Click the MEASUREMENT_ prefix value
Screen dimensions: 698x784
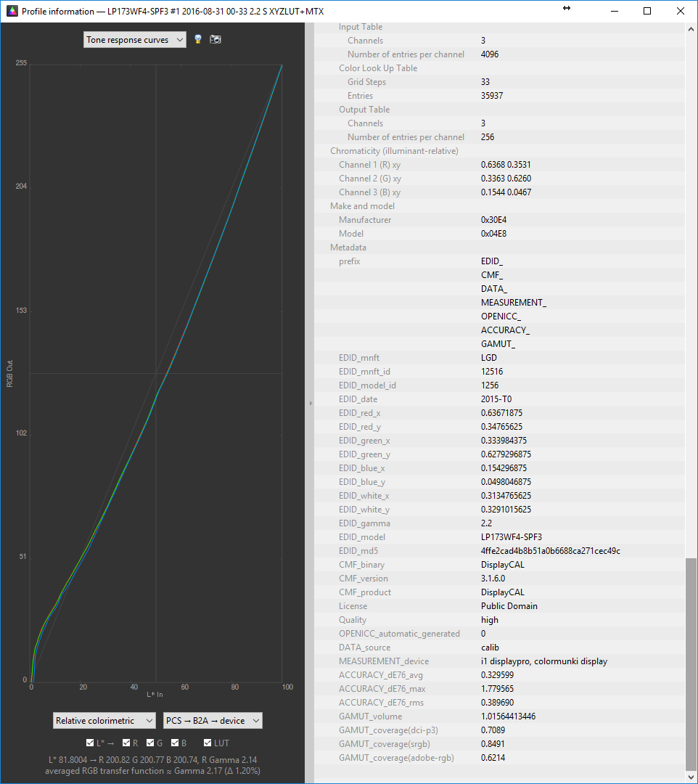pyautogui.click(x=514, y=303)
